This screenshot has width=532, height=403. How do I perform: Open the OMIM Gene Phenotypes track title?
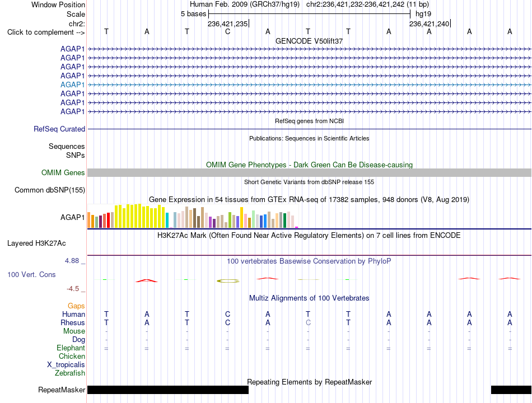[x=309, y=165]
